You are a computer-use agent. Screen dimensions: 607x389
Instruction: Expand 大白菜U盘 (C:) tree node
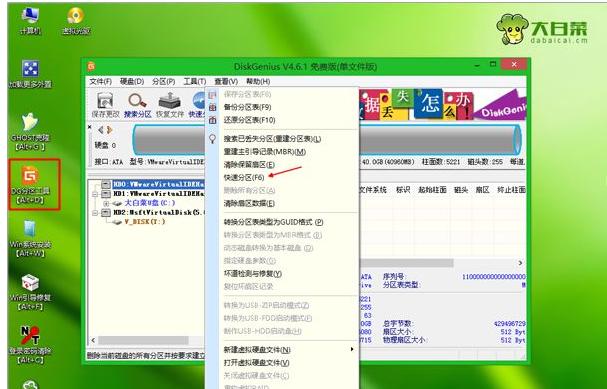(106, 203)
